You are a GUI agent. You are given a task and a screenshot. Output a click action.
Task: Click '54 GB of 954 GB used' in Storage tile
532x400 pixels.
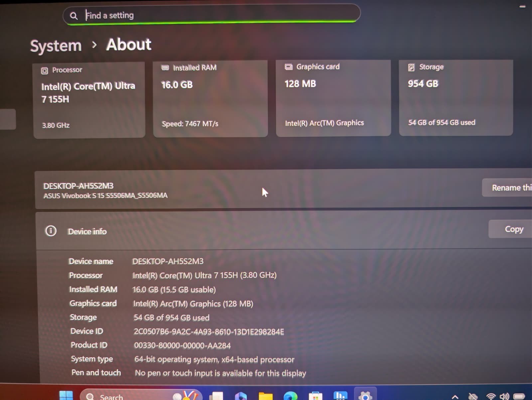(442, 122)
